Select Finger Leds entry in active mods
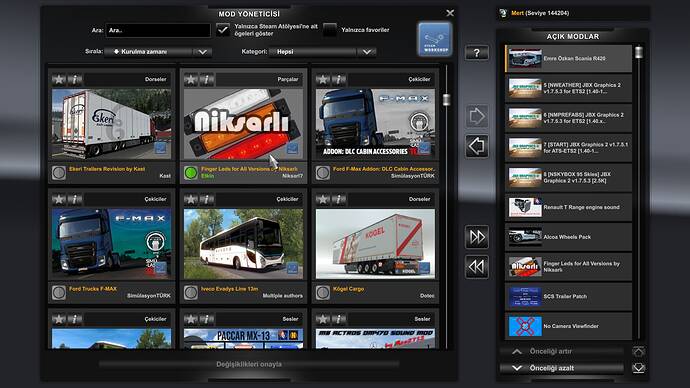 (x=568, y=267)
